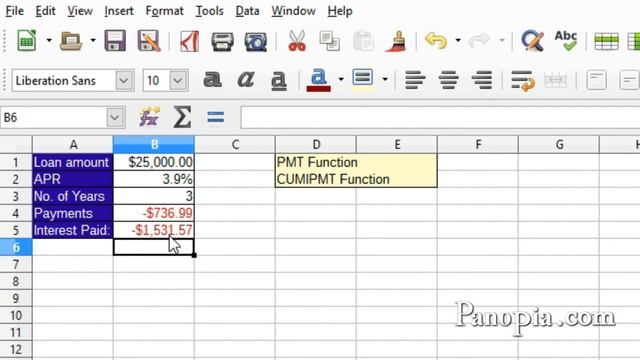Screen dimensions: 640x360
Task: Toggle italic formatting
Action: pos(245,80)
